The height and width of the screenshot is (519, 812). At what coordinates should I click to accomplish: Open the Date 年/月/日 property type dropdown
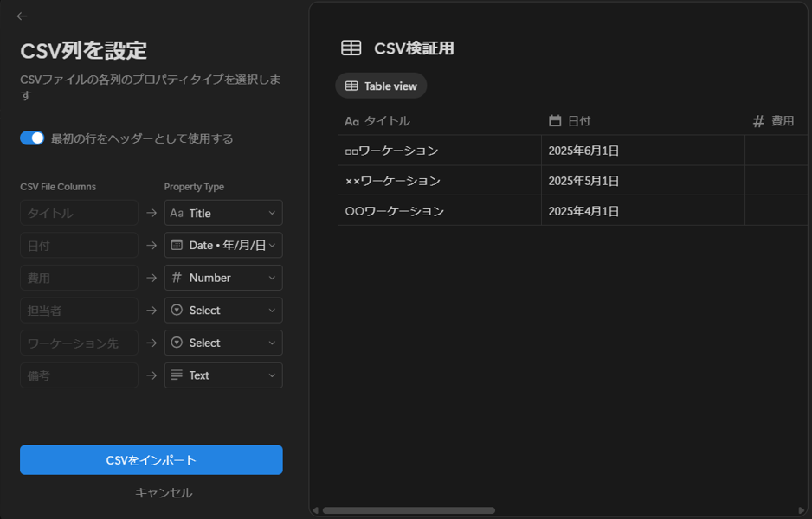pos(223,246)
